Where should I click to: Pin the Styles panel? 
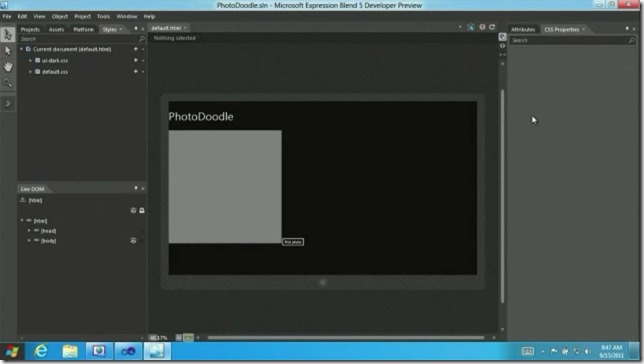(136, 28)
